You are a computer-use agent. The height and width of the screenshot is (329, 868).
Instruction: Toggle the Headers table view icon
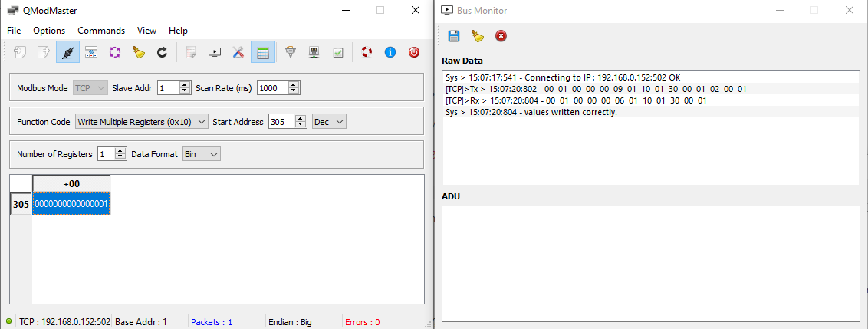pos(262,52)
